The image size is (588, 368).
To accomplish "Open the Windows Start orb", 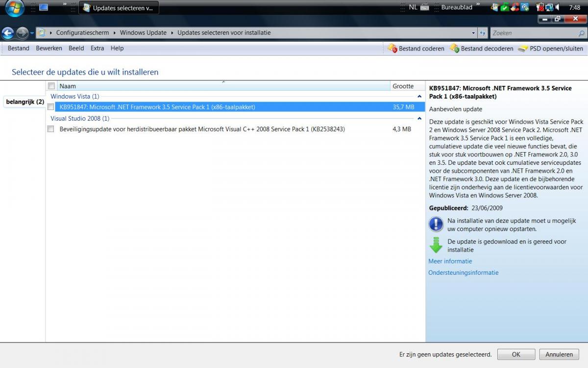I will pyautogui.click(x=15, y=8).
